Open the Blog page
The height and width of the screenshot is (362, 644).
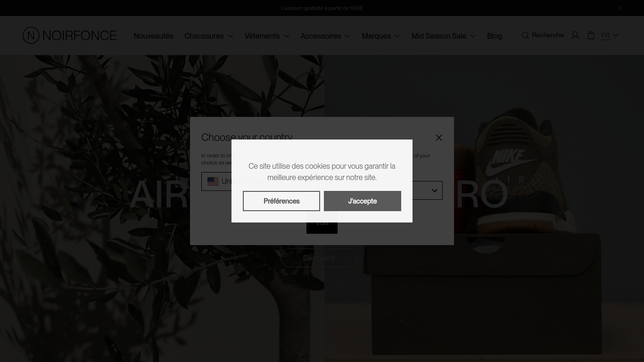(x=495, y=36)
